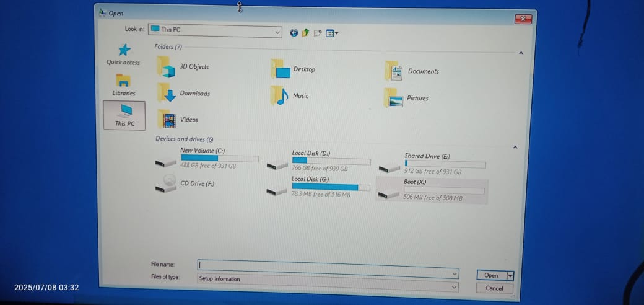The image size is (644, 305).
Task: Click the New Volume (C:) usage bar
Action: (x=220, y=158)
